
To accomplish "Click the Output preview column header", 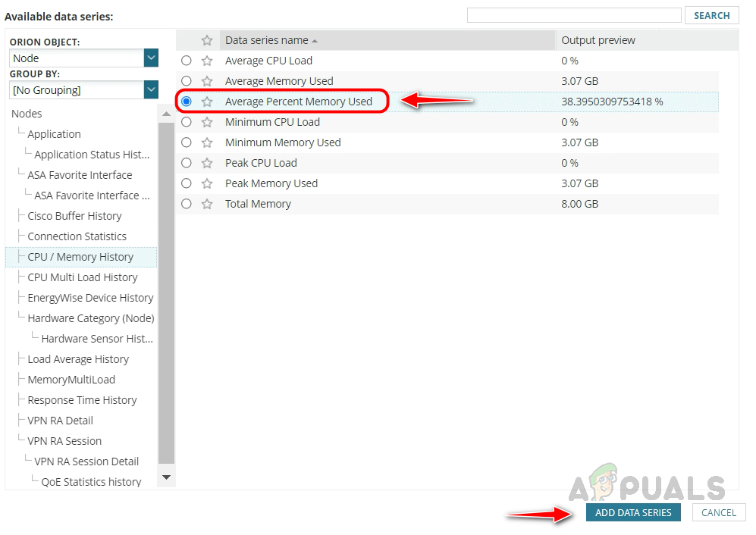I will [x=647, y=40].
